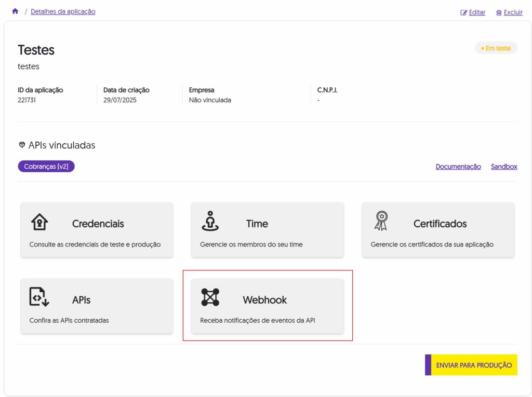Click the Webhook network icon
The image size is (532, 397).
tap(210, 297)
